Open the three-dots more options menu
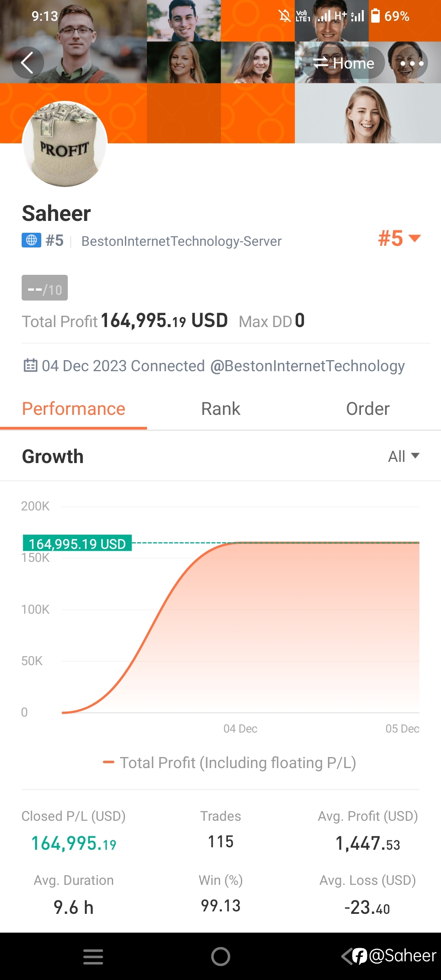 click(x=412, y=63)
